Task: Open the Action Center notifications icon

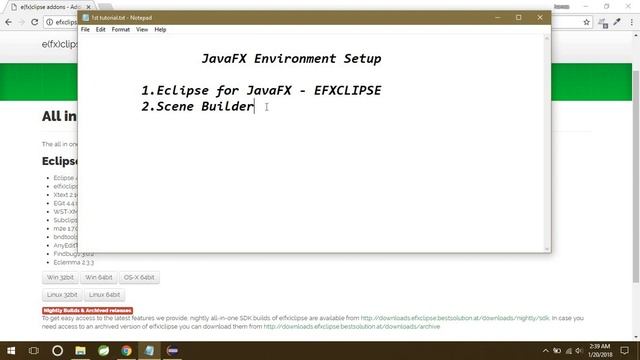Action: (x=624, y=351)
